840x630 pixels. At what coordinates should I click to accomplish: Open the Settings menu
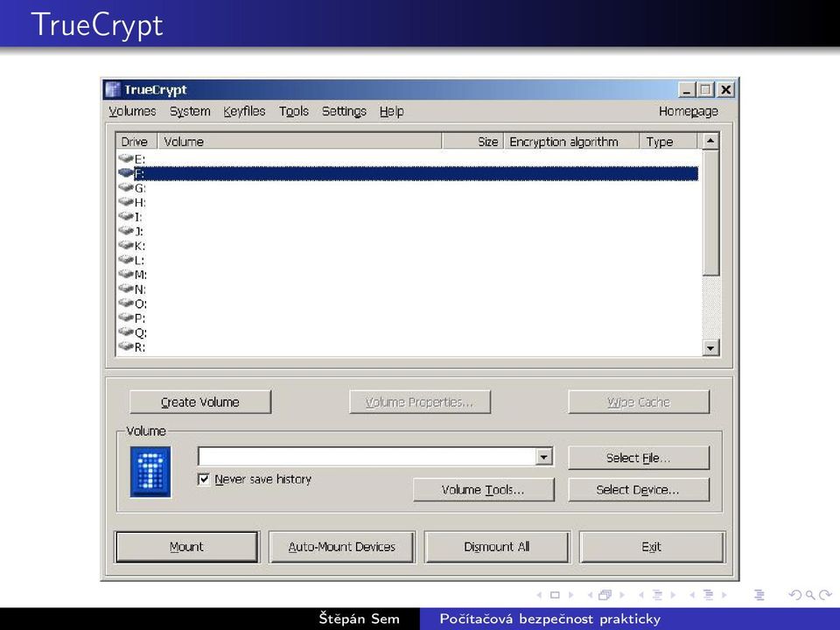(344, 111)
